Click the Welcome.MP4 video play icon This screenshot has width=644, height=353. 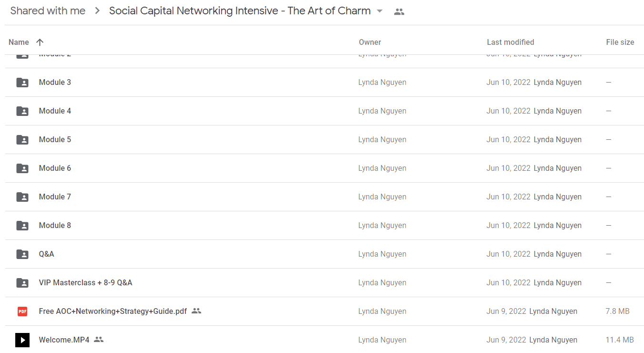click(x=22, y=340)
